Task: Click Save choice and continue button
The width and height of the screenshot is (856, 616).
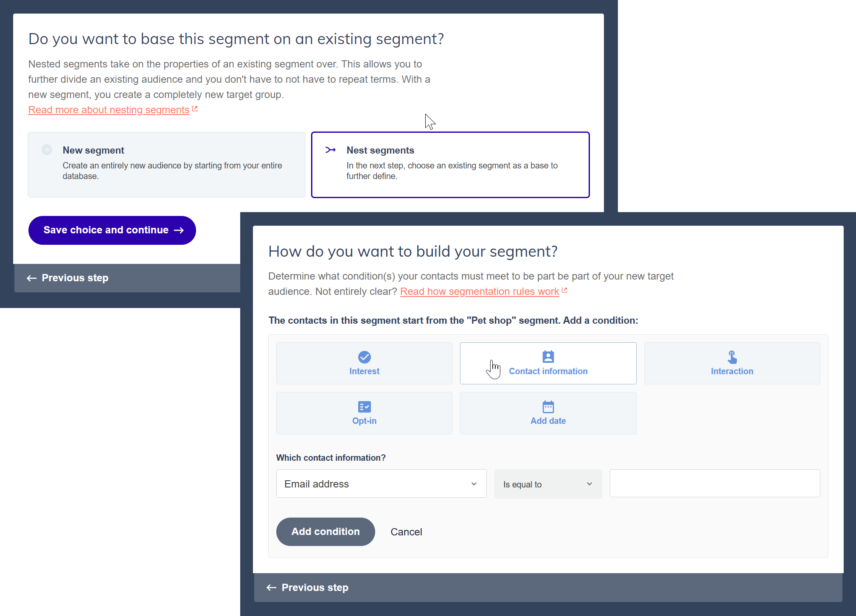Action: coord(112,230)
